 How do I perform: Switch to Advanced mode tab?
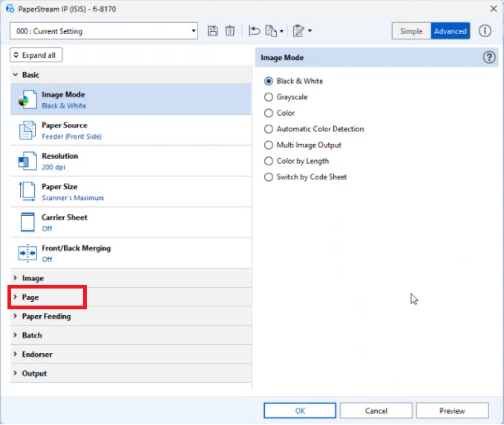tap(451, 31)
